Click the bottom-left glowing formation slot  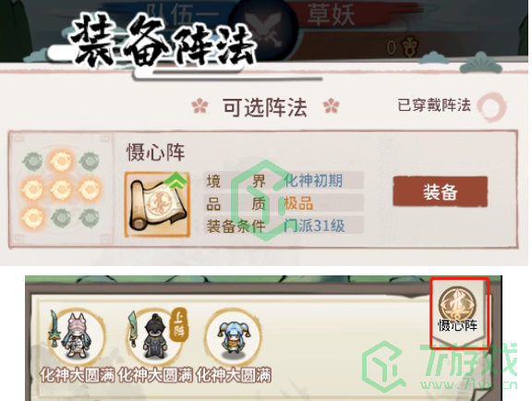pyautogui.click(x=32, y=217)
